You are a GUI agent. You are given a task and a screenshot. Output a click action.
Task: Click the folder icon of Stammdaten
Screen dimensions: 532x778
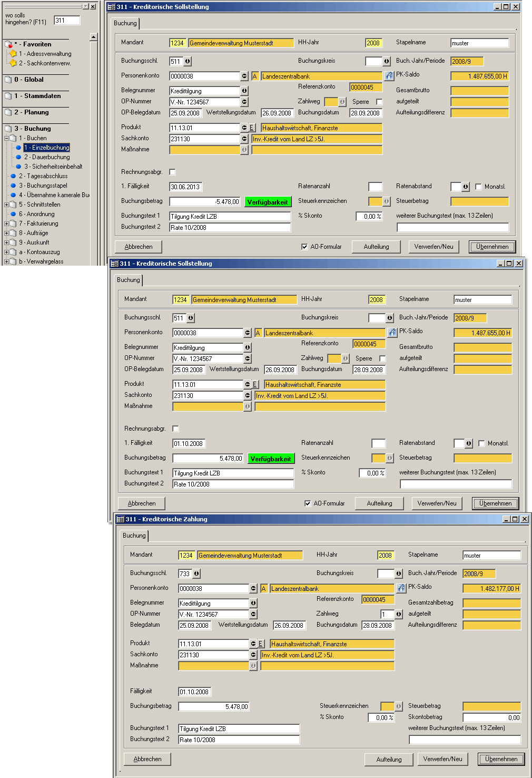click(x=8, y=96)
